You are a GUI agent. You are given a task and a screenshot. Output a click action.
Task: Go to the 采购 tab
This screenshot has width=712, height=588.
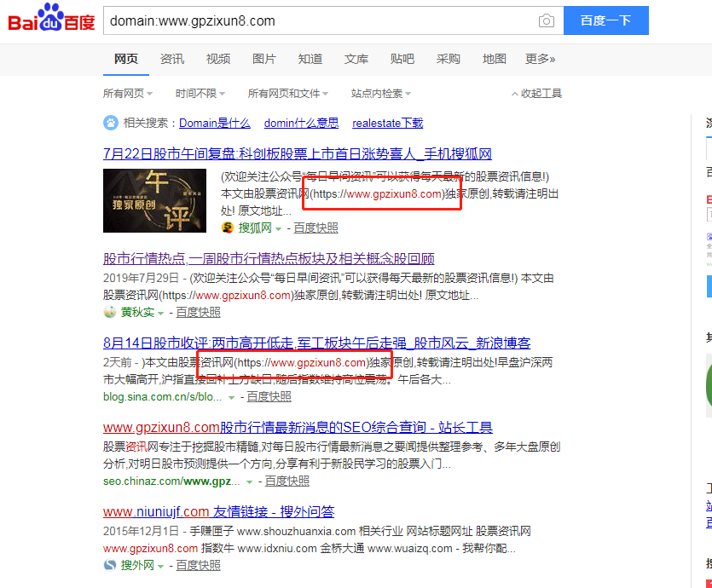[x=449, y=59]
